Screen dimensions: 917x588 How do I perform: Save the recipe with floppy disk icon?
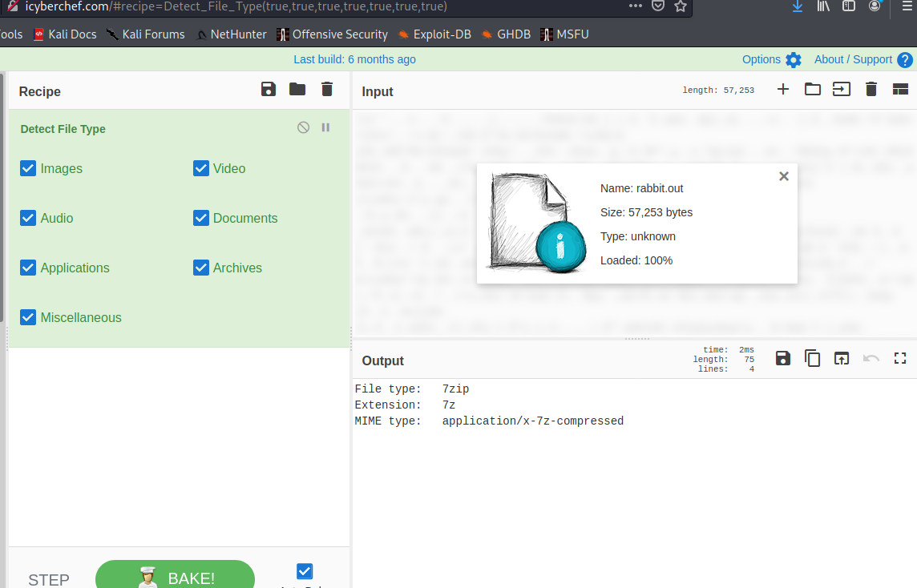269,90
